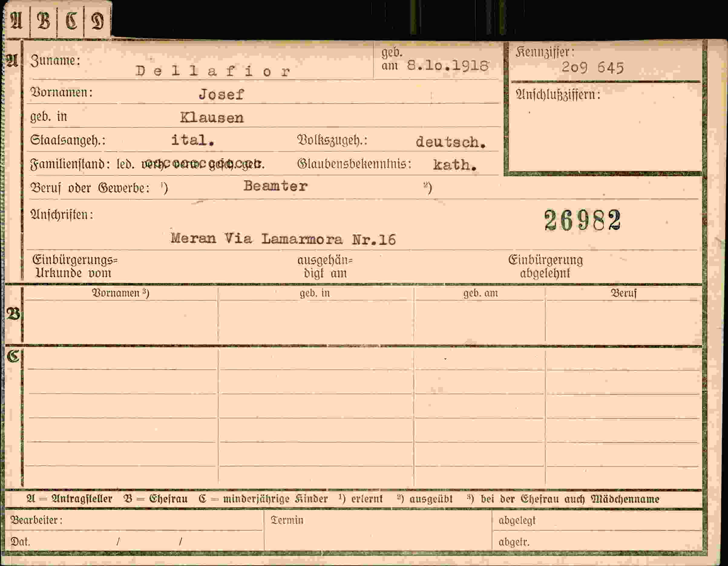
Task: Click the stamped number 26982
Action: tap(583, 220)
